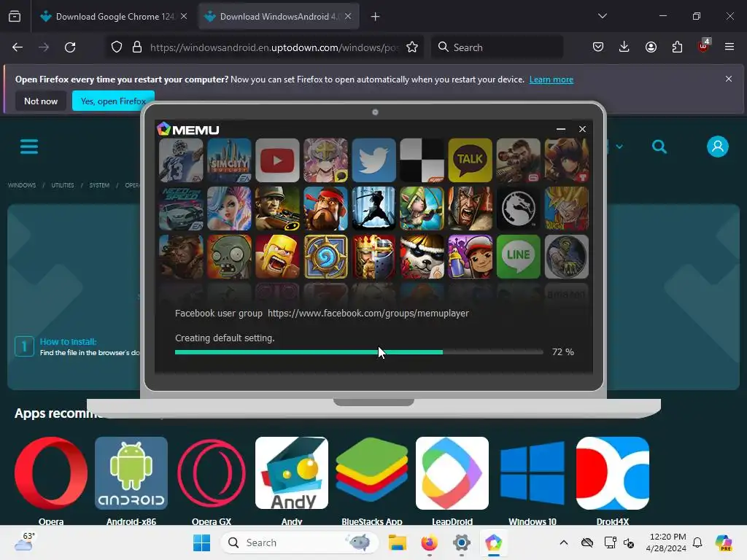
Task: Click the Piano Tiles black and white icon
Action: (422, 160)
